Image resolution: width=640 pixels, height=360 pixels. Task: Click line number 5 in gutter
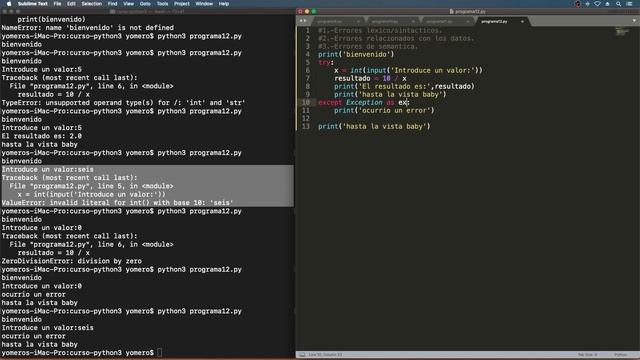(308, 62)
